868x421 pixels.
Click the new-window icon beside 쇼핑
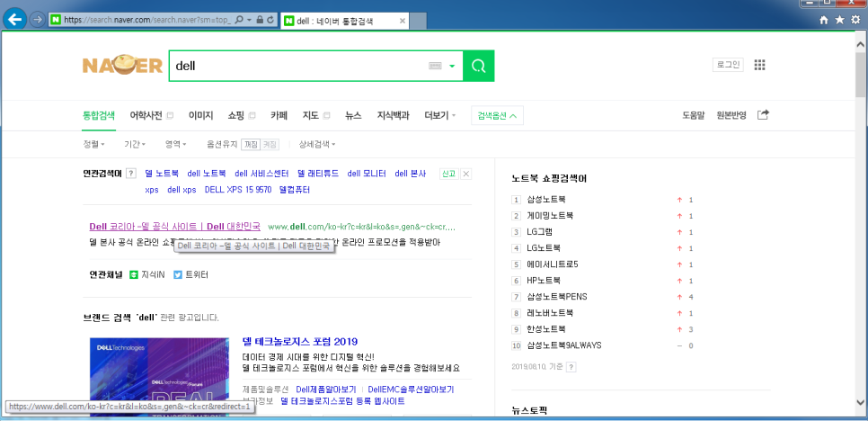pos(252,116)
